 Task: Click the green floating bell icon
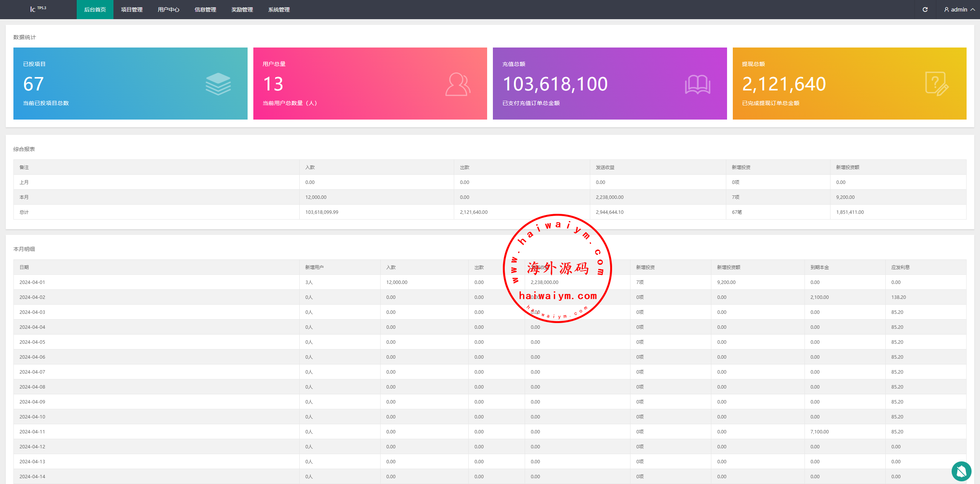961,471
